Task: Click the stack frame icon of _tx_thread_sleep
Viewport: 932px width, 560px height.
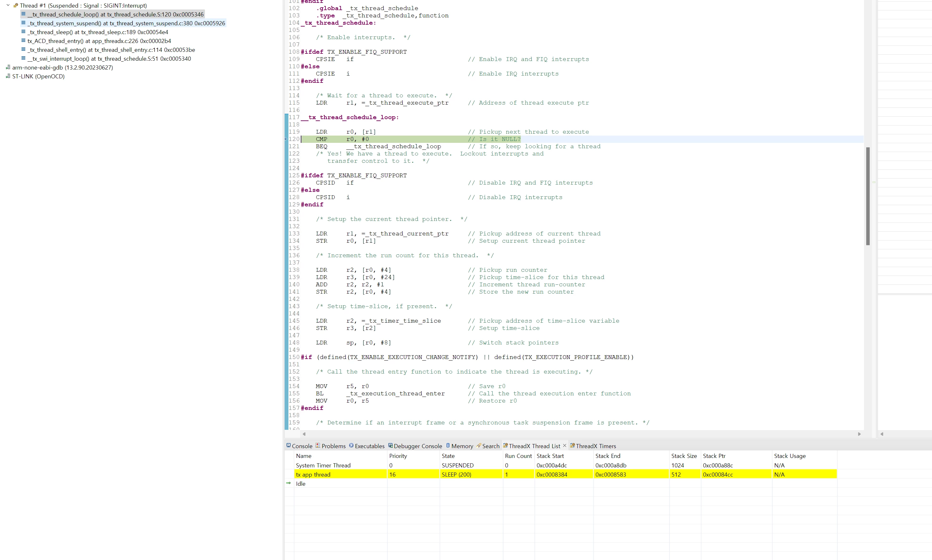Action: tap(23, 32)
